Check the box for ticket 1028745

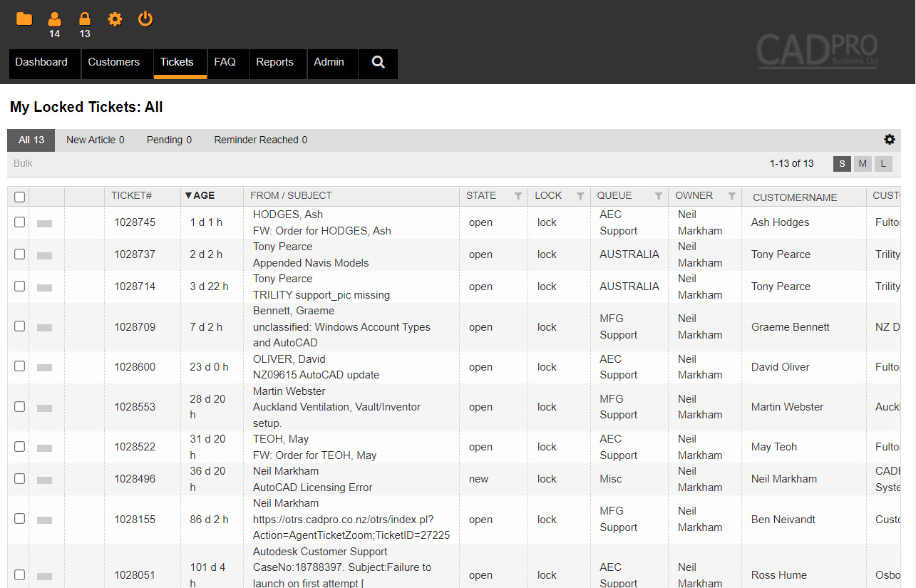tap(19, 222)
